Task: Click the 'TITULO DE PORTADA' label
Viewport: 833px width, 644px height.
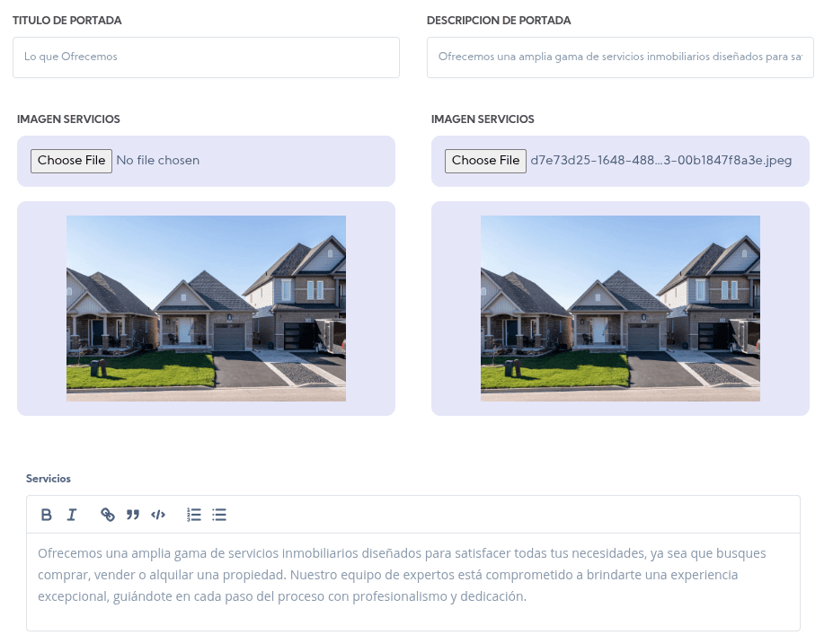Action: point(67,21)
